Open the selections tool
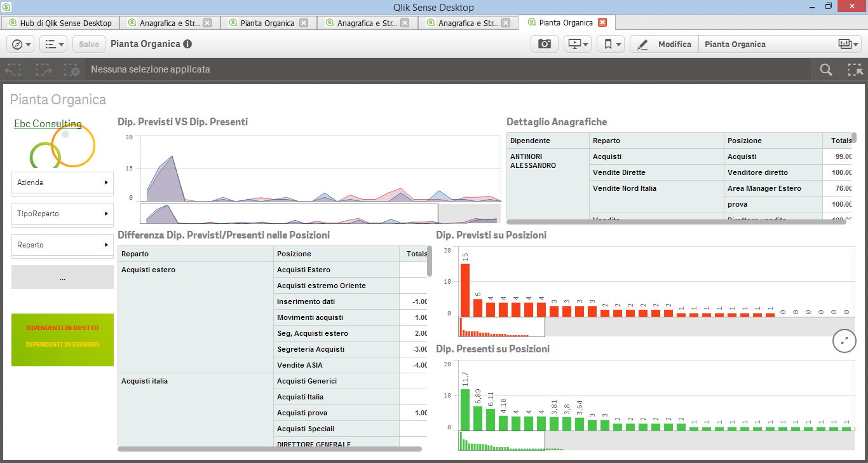The width and height of the screenshot is (868, 463). (855, 70)
